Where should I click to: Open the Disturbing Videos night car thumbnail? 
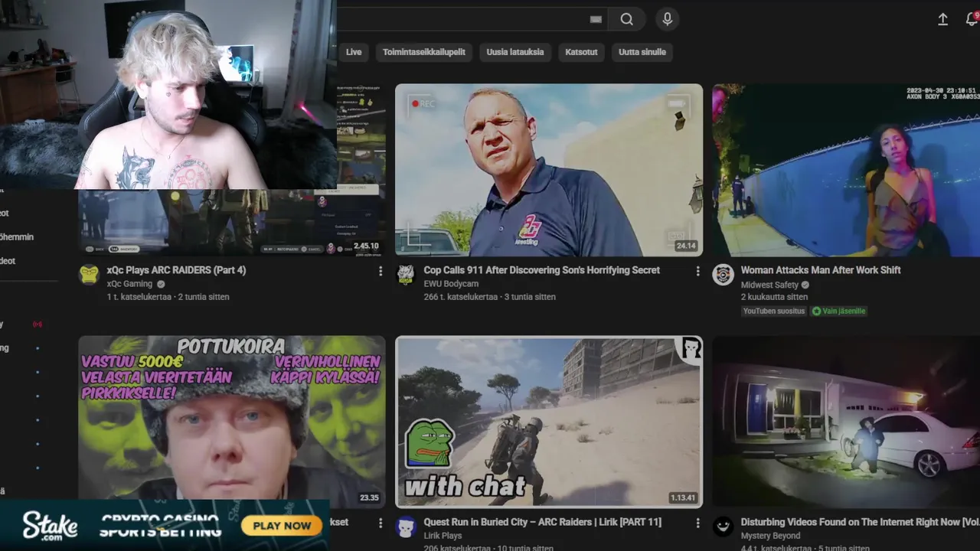point(846,422)
